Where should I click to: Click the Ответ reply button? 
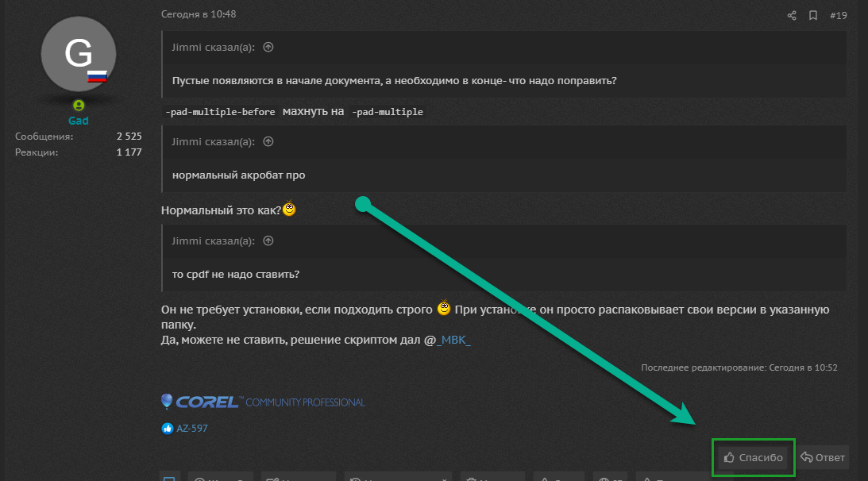(823, 457)
